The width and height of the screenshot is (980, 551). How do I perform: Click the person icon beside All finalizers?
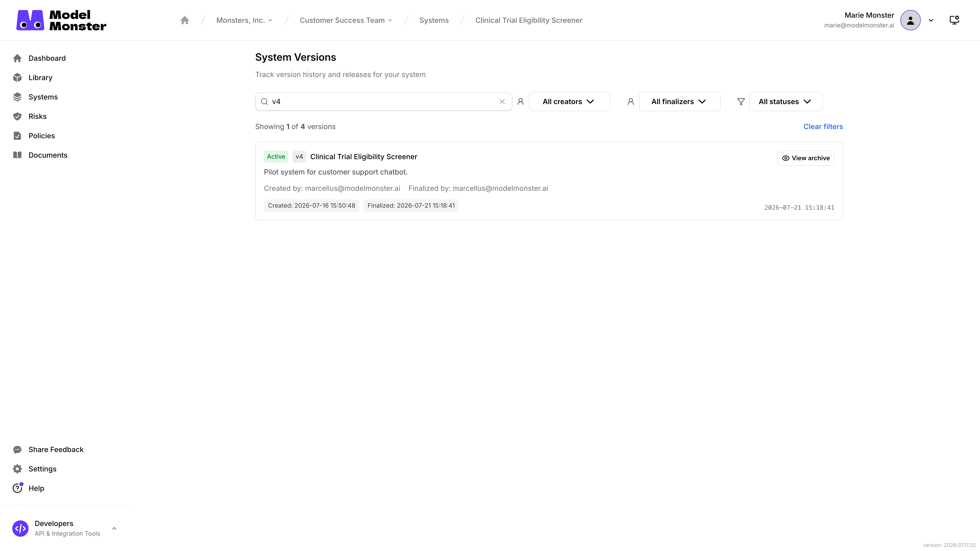coord(631,102)
